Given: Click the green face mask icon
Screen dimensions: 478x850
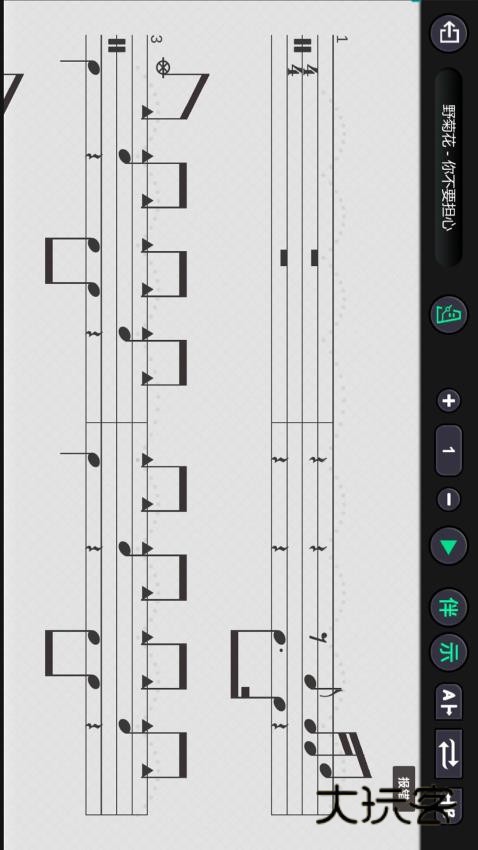Looking at the screenshot, I should (x=449, y=314).
